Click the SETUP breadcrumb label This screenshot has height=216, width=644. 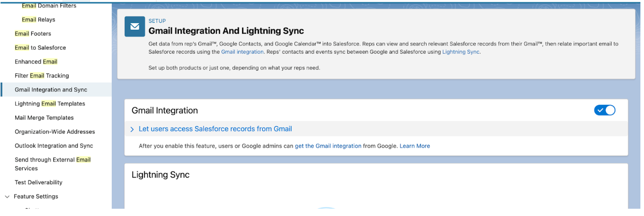pos(157,21)
